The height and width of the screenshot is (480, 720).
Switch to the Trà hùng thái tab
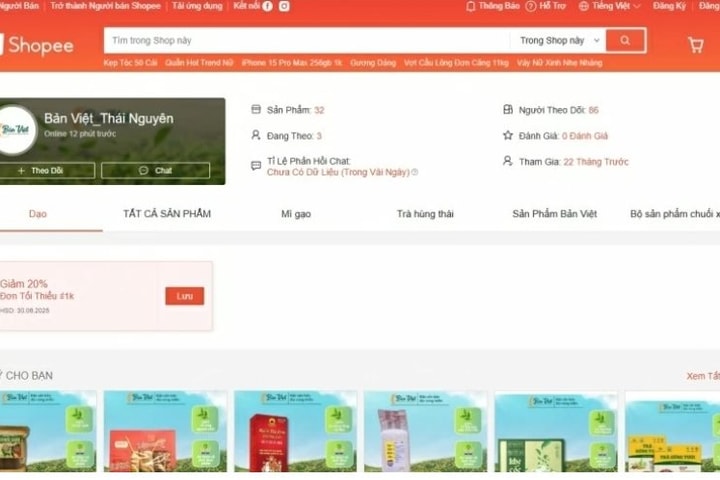pyautogui.click(x=425, y=214)
